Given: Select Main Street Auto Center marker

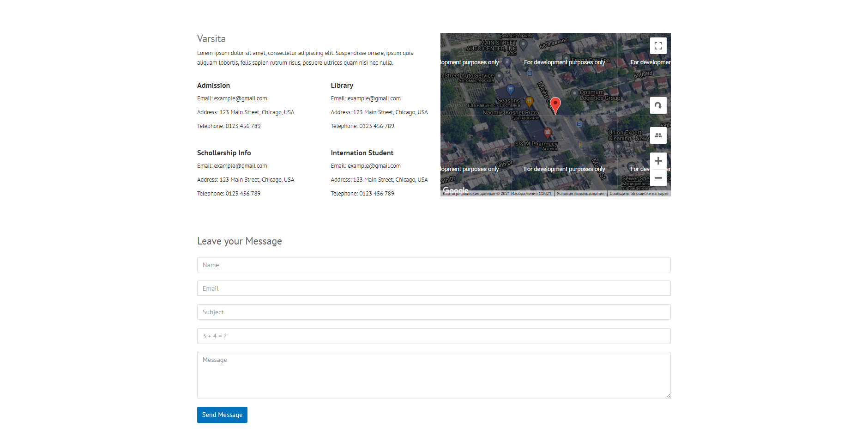Looking at the screenshot, I should tap(523, 45).
